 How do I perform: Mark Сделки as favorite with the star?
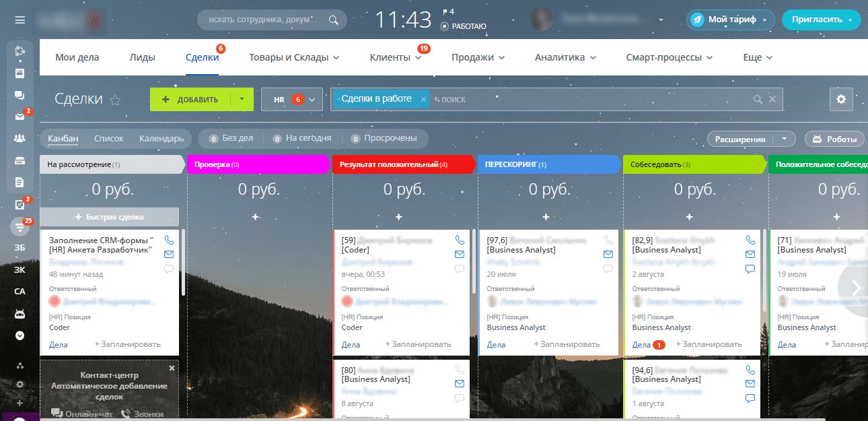pos(115,99)
